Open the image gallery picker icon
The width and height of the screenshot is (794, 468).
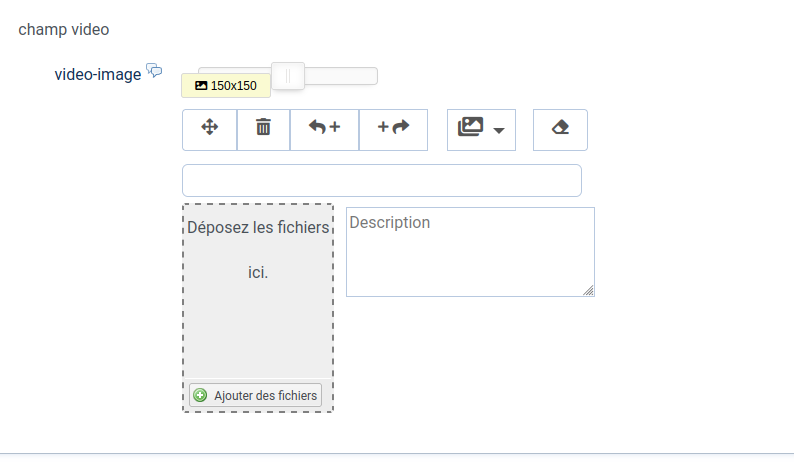470,127
